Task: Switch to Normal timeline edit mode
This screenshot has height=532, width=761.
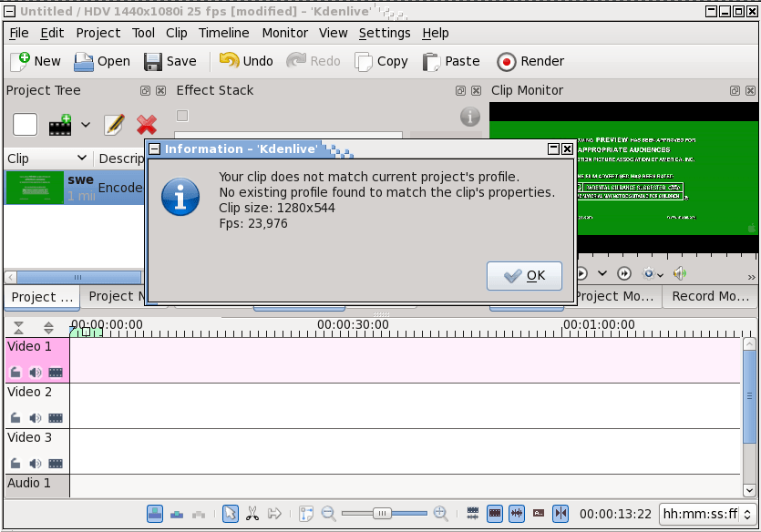Action: pyautogui.click(x=155, y=513)
